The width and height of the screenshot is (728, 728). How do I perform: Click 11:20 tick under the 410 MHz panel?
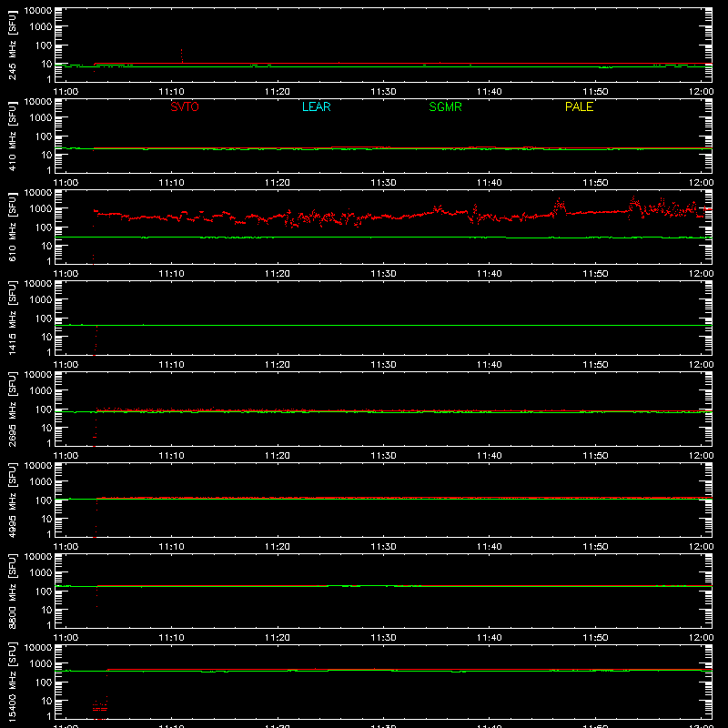(x=278, y=183)
